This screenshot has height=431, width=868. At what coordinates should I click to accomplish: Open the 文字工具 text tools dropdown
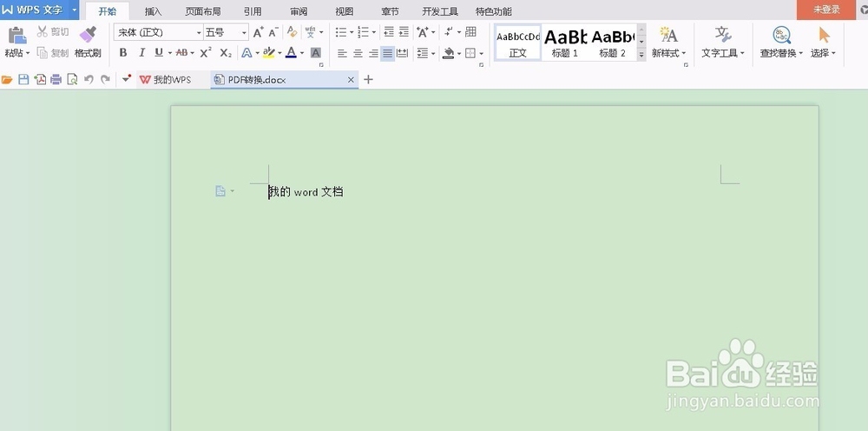pos(742,54)
